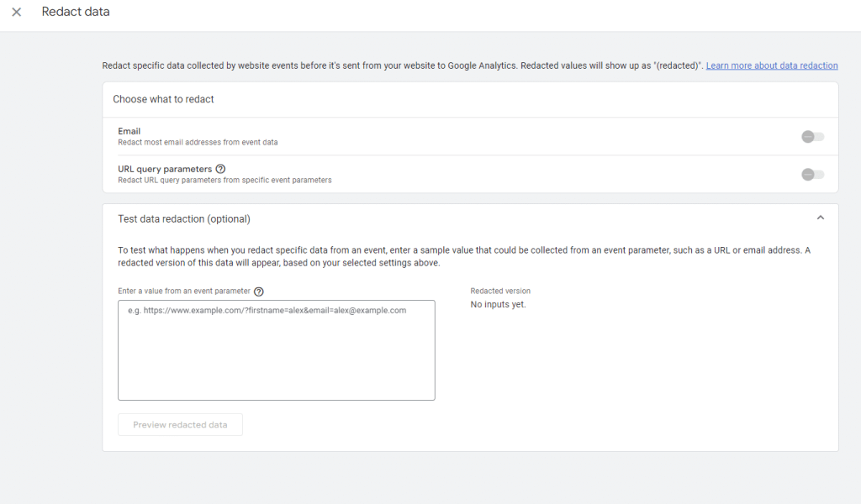This screenshot has width=861, height=504.
Task: Click the 'Redacted version' label
Action: (500, 291)
